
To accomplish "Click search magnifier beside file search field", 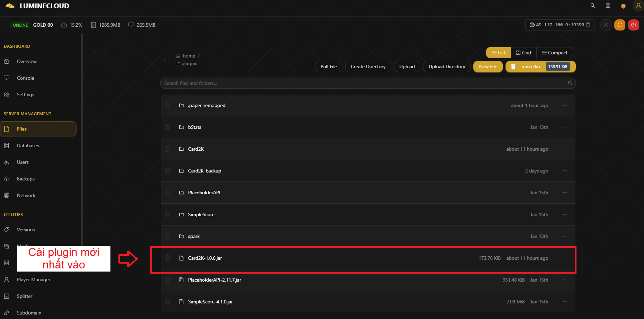I will [570, 83].
